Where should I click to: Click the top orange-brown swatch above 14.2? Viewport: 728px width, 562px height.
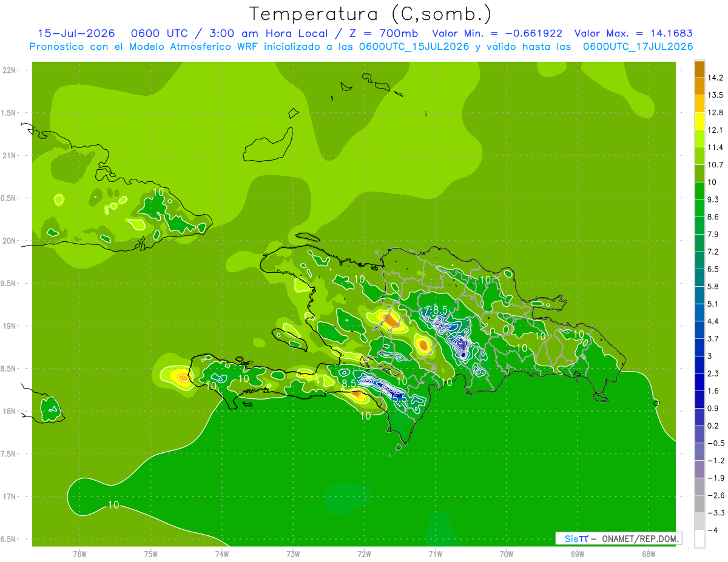point(699,69)
